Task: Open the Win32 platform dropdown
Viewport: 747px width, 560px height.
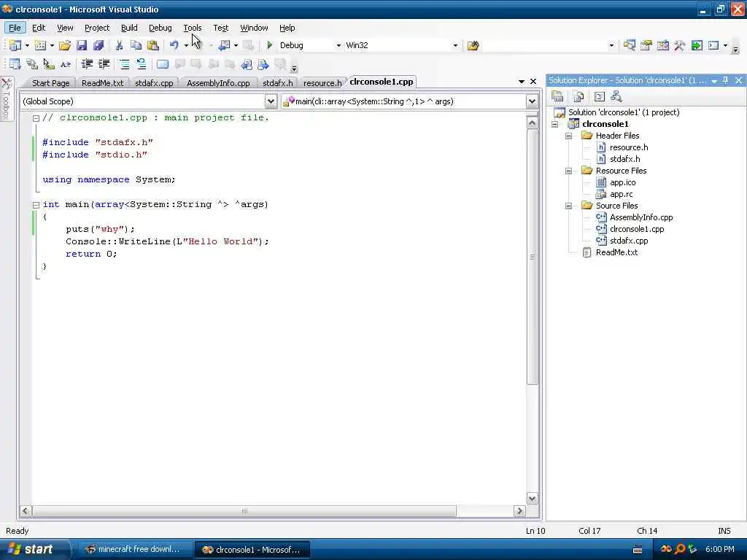Action: [455, 45]
